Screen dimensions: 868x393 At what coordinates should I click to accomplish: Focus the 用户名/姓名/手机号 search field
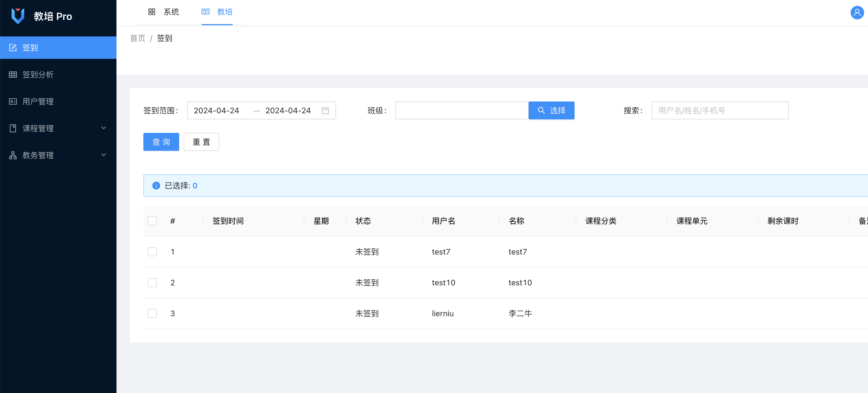(x=720, y=110)
